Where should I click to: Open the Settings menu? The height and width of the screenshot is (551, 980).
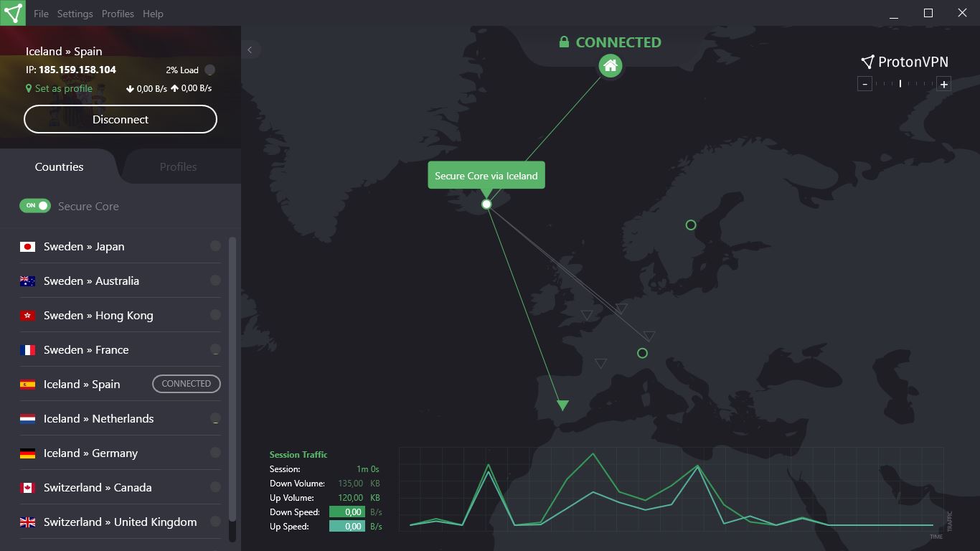click(75, 13)
